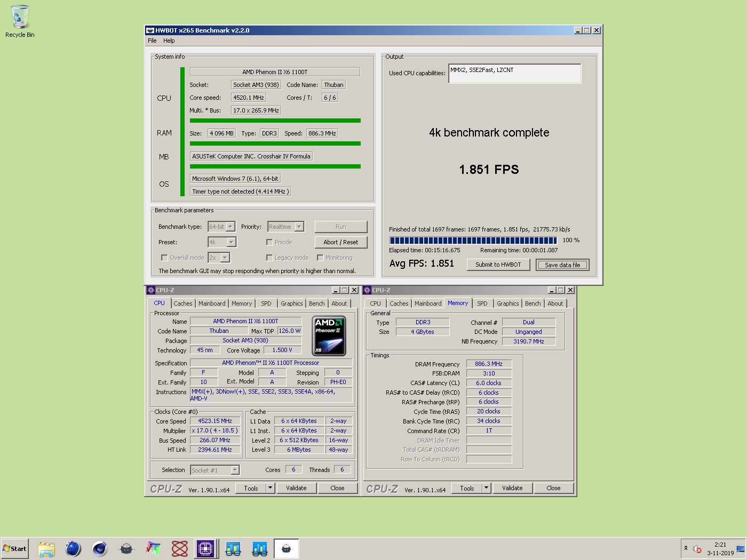Click Close button in right CPU-Z window
This screenshot has height=560, width=747.
coord(553,488)
